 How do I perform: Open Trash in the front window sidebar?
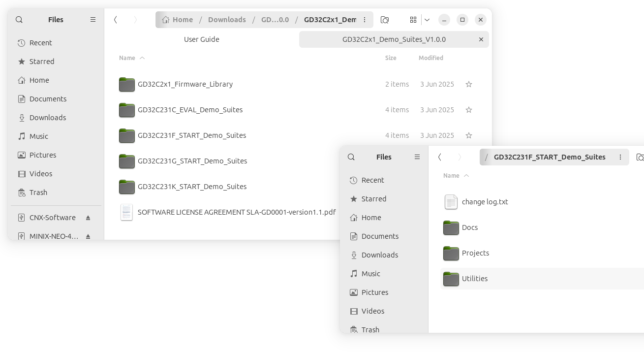(x=384, y=328)
